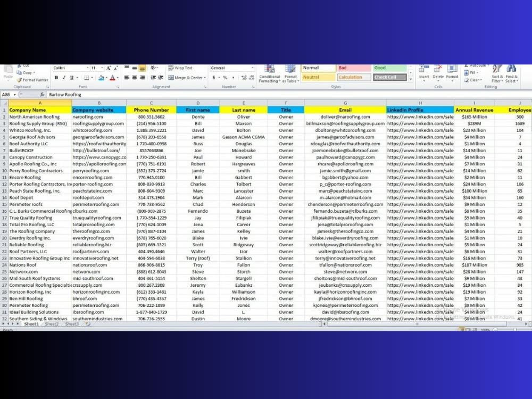Select column G header

345,103
